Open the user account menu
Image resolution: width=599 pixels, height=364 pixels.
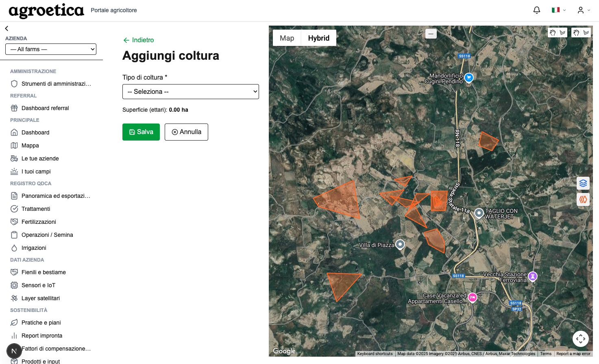(x=583, y=10)
